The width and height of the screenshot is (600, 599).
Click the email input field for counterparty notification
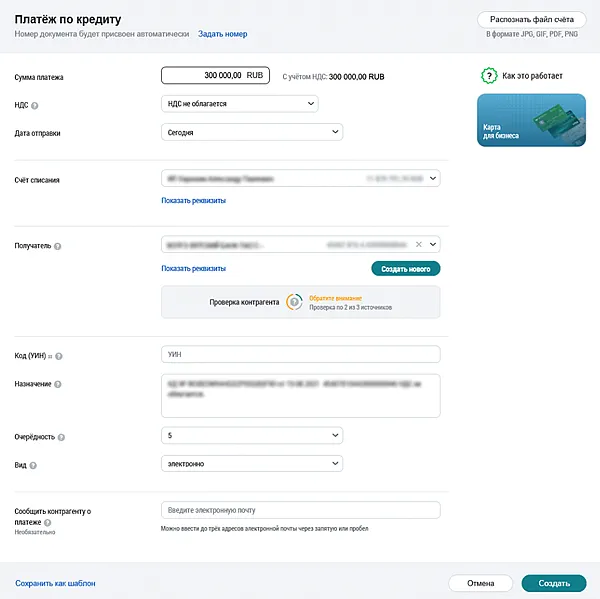pyautogui.click(x=300, y=511)
